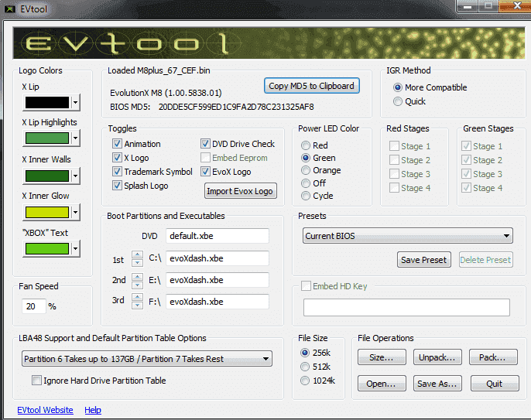Click the Open... button
The width and height of the screenshot is (531, 420).
click(x=382, y=384)
